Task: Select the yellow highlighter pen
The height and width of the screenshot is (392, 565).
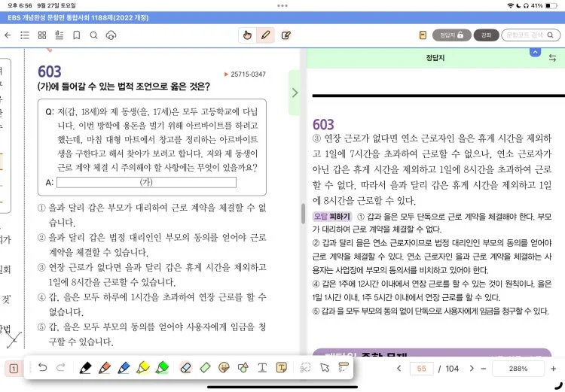Action: pyautogui.click(x=143, y=368)
